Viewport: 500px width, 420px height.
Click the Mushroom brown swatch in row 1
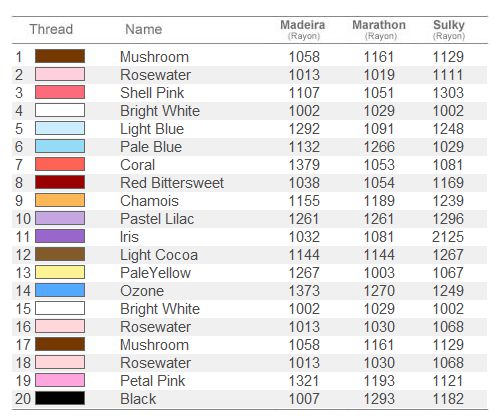tap(60, 56)
